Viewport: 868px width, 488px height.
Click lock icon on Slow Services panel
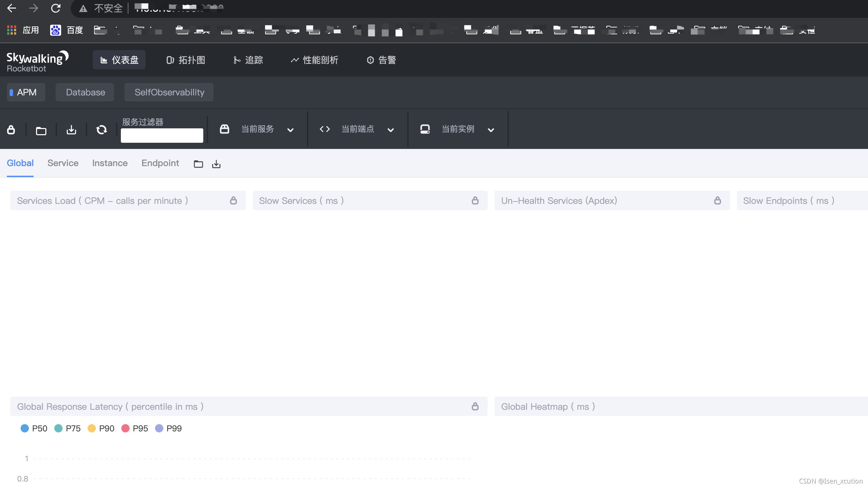(x=475, y=200)
